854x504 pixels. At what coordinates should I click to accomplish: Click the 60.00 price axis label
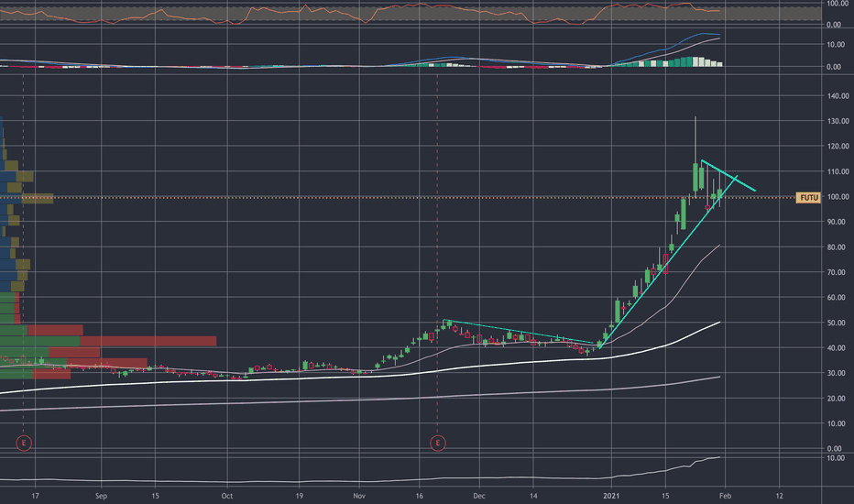tap(838, 298)
